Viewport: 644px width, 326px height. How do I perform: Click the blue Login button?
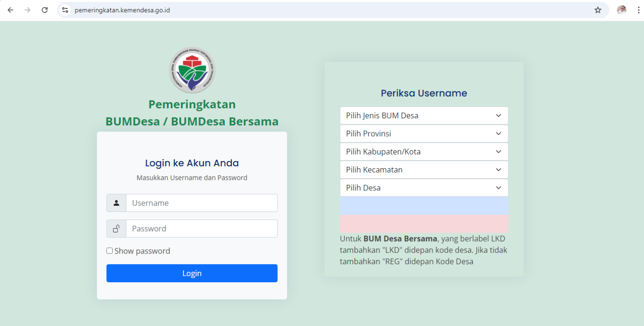click(192, 273)
